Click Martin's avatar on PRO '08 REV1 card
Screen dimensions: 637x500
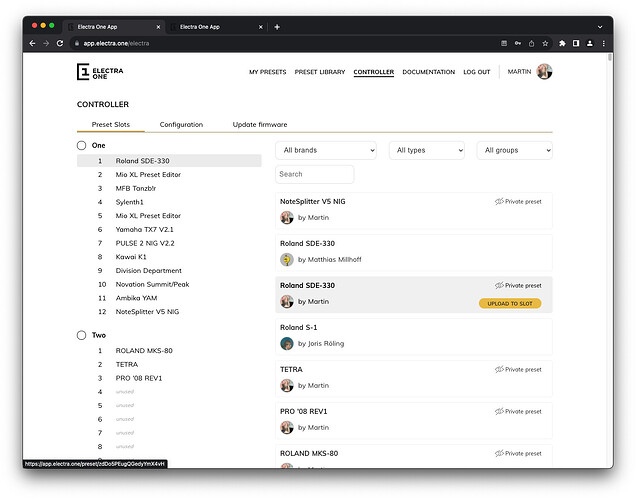coord(287,427)
